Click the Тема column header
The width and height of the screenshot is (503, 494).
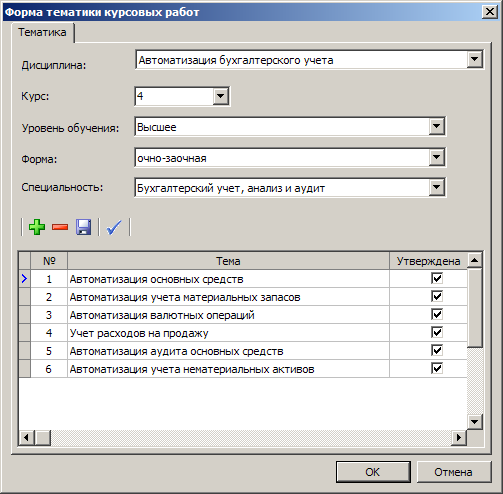pyautogui.click(x=228, y=261)
